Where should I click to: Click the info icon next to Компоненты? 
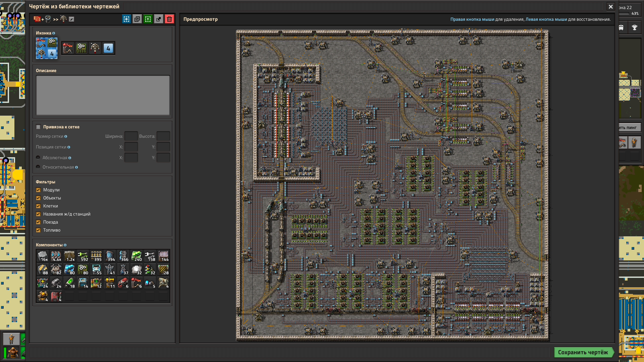tap(65, 245)
